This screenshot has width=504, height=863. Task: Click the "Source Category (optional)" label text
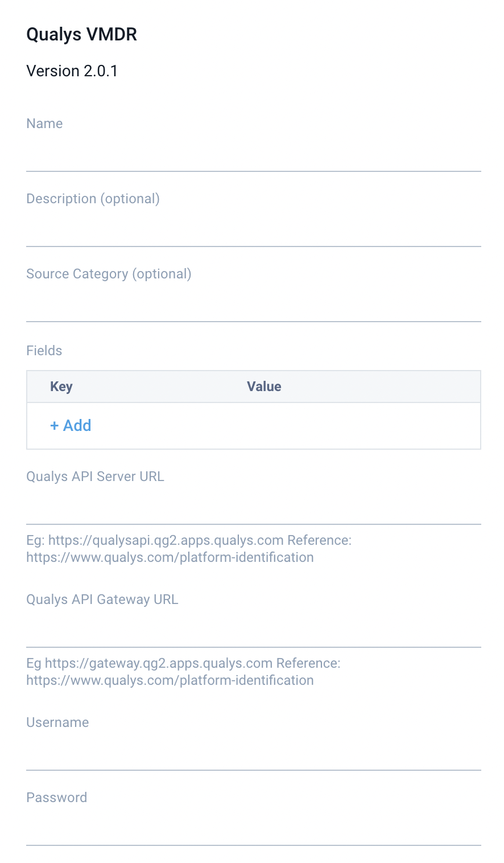[109, 274]
